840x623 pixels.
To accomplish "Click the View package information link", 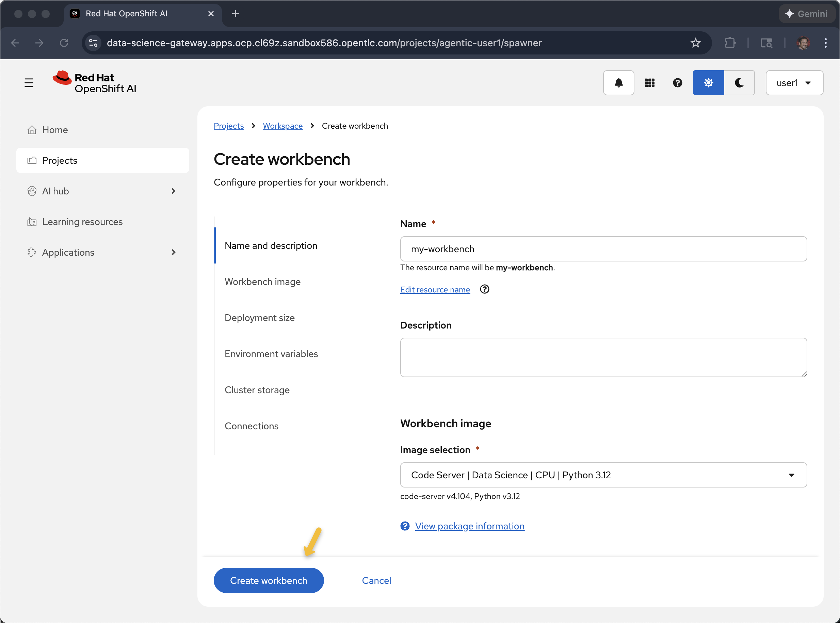I will pyautogui.click(x=469, y=526).
